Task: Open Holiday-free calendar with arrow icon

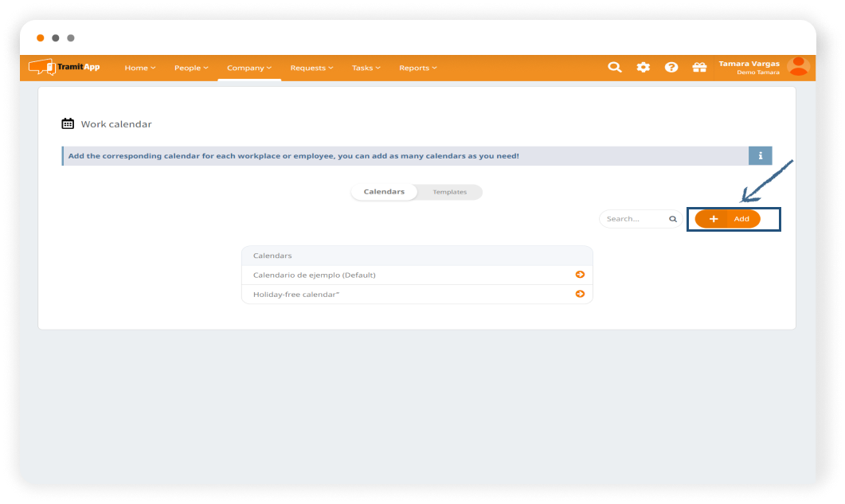Action: (580, 294)
